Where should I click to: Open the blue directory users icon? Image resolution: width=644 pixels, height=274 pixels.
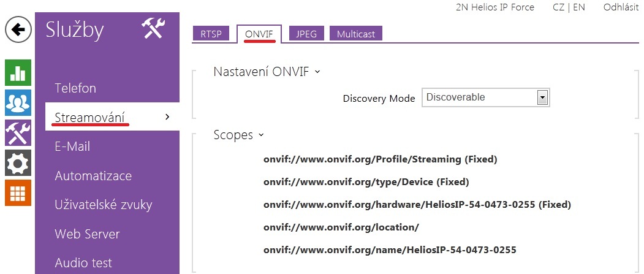coord(18,102)
